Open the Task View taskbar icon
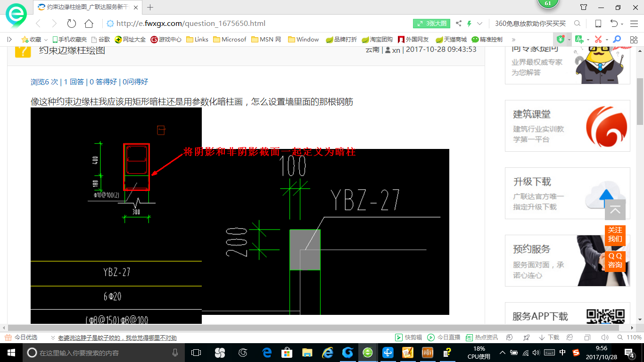 tap(196, 353)
